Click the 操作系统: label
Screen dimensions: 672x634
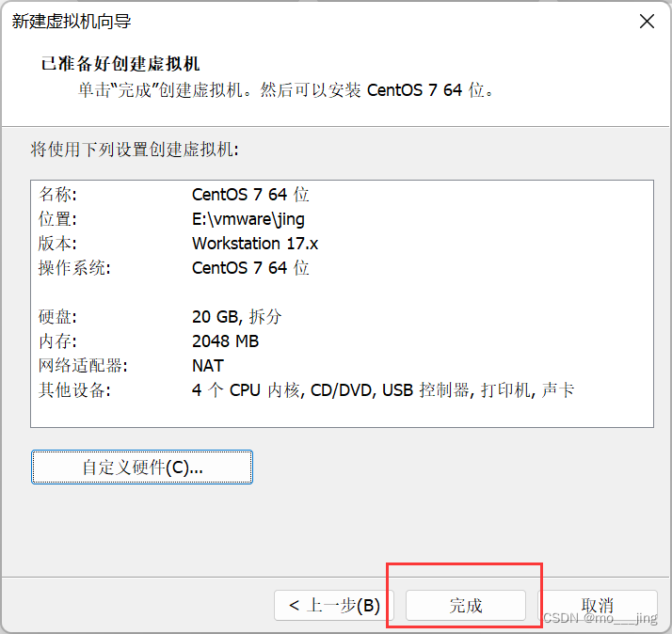point(74,268)
